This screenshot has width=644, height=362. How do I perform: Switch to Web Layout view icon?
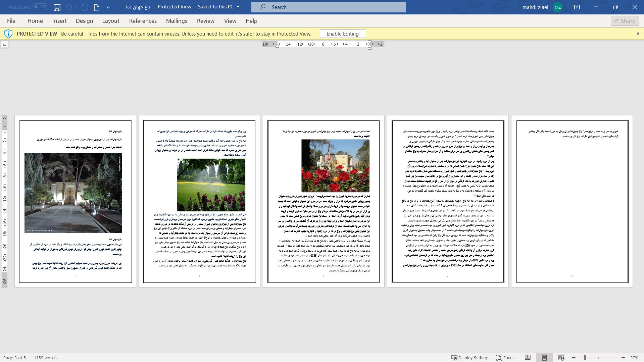[561, 358]
